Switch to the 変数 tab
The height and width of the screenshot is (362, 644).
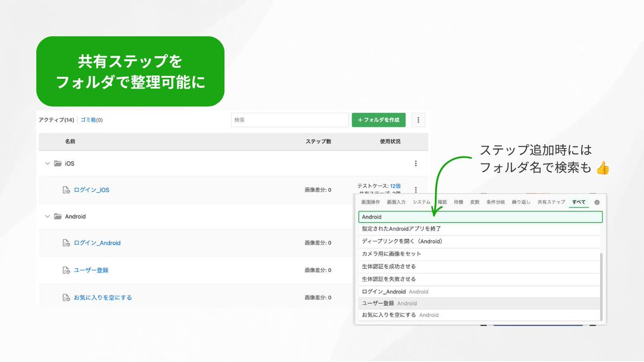(x=474, y=202)
